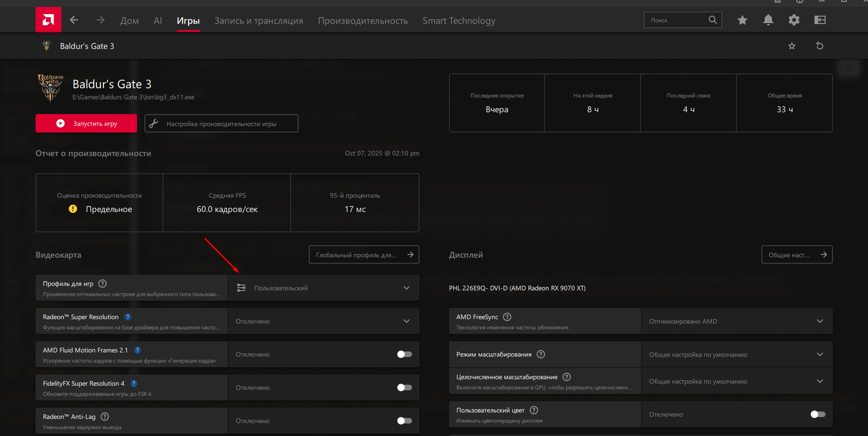This screenshot has width=868, height=436.
Task: Click help icon next to AMD FreeSync
Action: coord(507,317)
